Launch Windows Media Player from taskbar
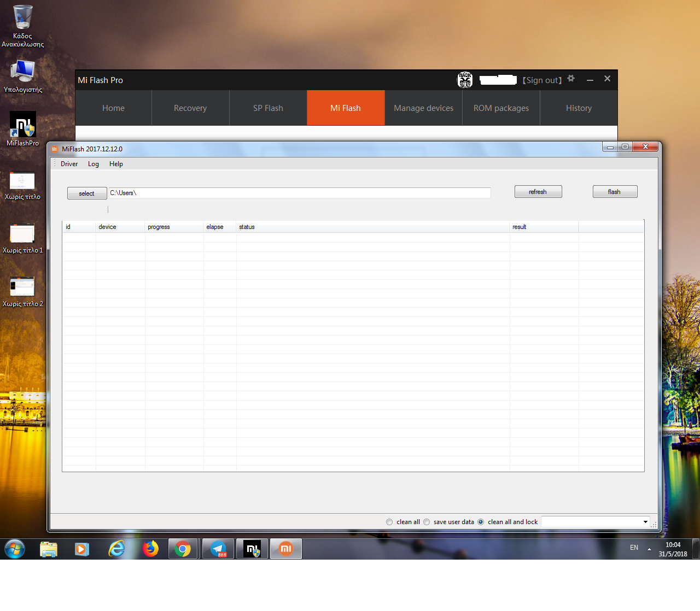Screen dimensions: 700x611 tap(82, 549)
